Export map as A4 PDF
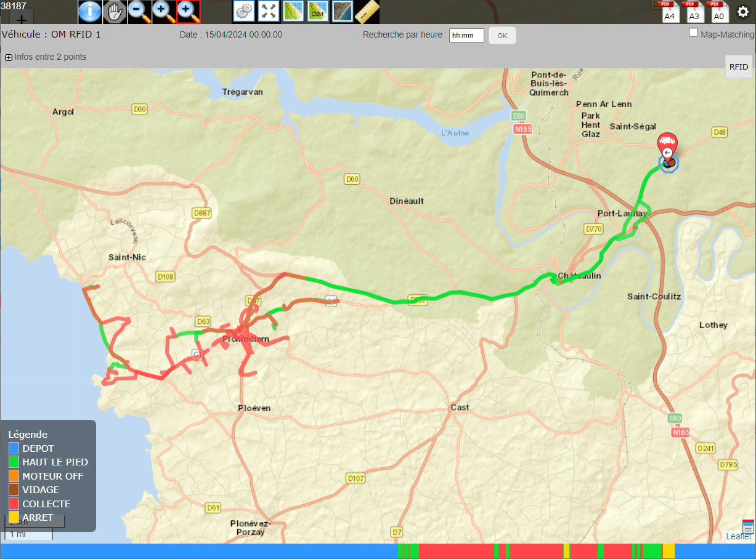The width and height of the screenshot is (756, 559). (670, 12)
